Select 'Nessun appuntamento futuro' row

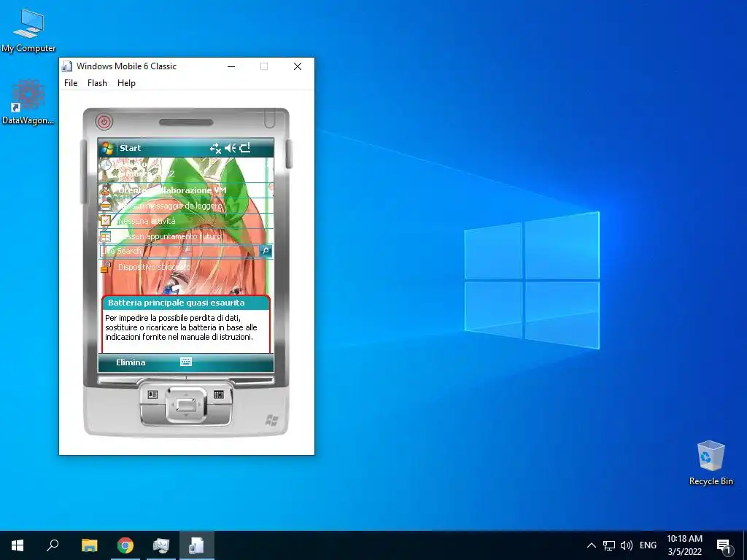coord(186,236)
